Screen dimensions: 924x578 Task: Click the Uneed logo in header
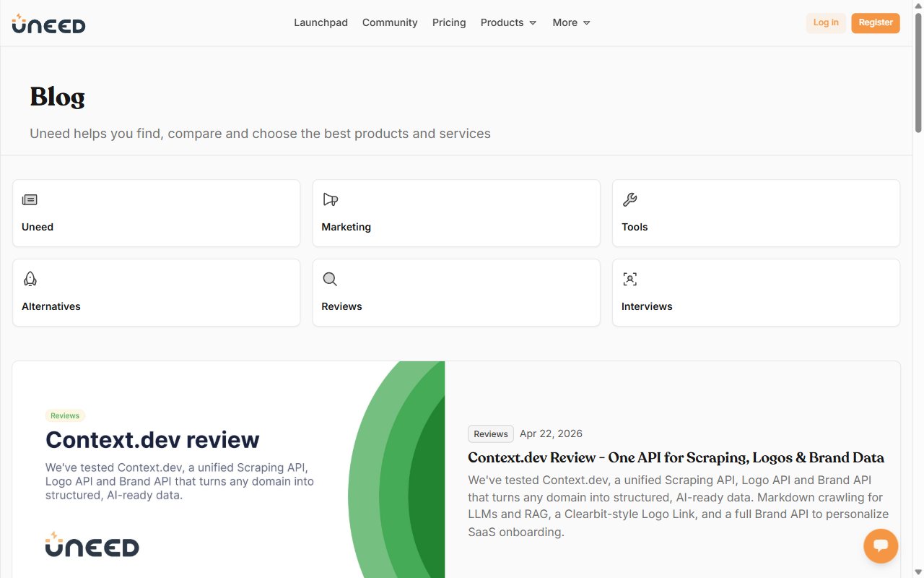tap(48, 24)
